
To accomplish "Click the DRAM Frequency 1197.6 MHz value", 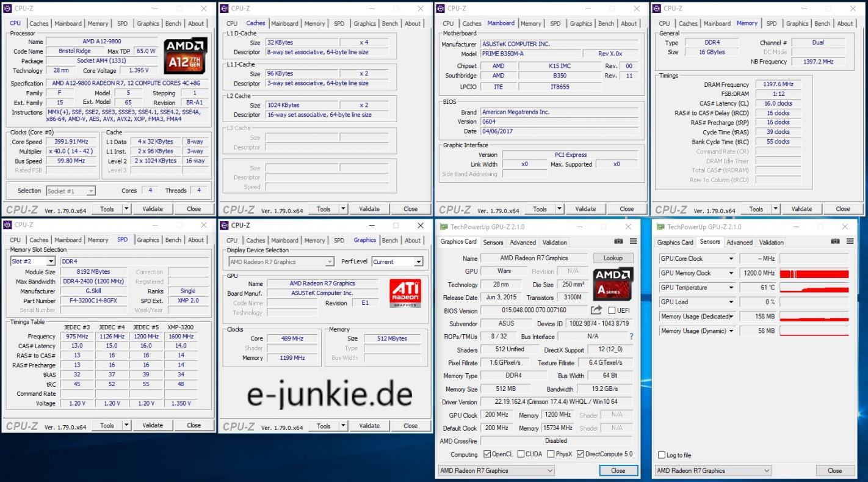I will pos(777,84).
